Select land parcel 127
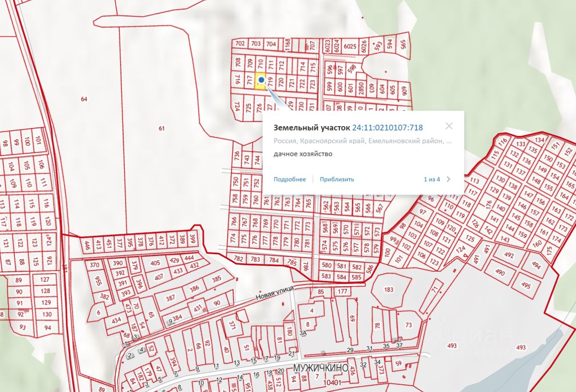Viewport: 576px width, 392px height. coord(45,279)
